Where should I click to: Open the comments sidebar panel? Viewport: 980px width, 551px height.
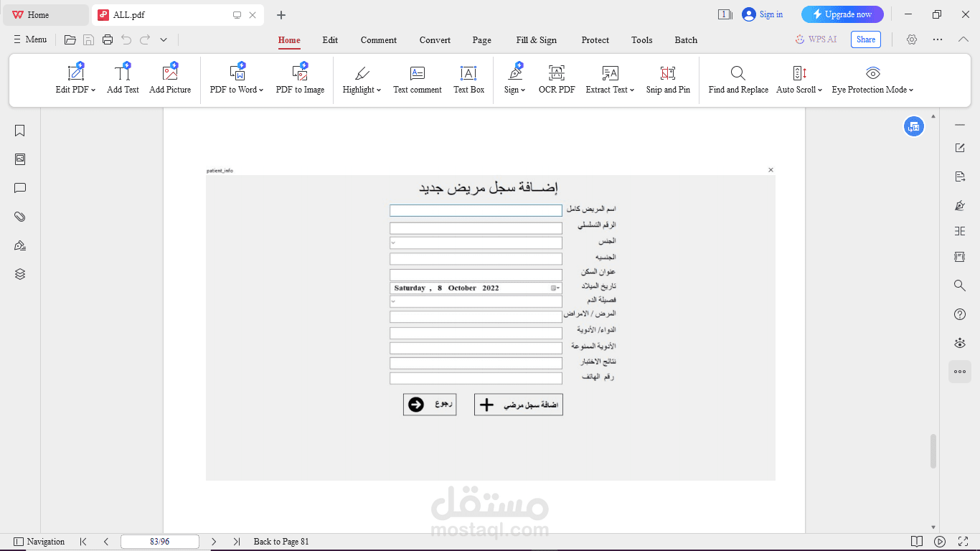pos(20,188)
